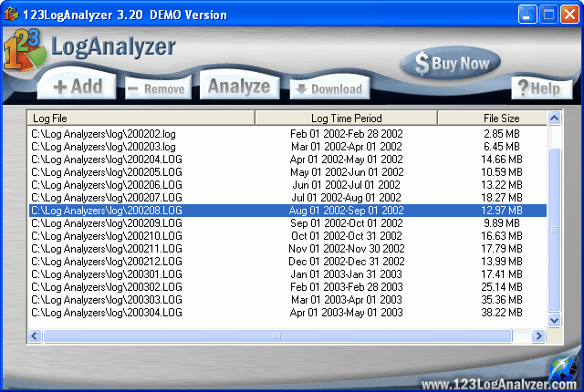Select the 200203.log file row
The height and width of the screenshot is (392, 584).
287,147
